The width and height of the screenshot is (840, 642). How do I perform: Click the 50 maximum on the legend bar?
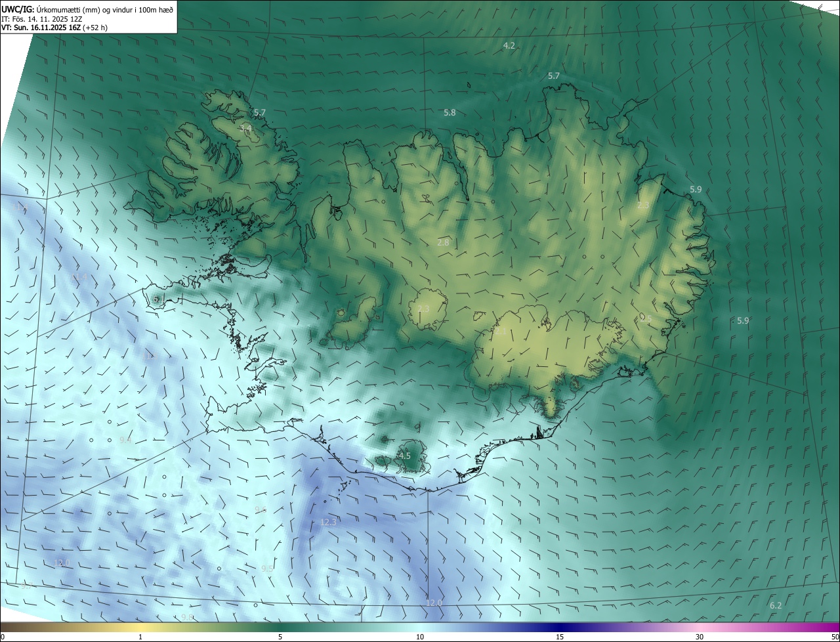click(x=834, y=637)
